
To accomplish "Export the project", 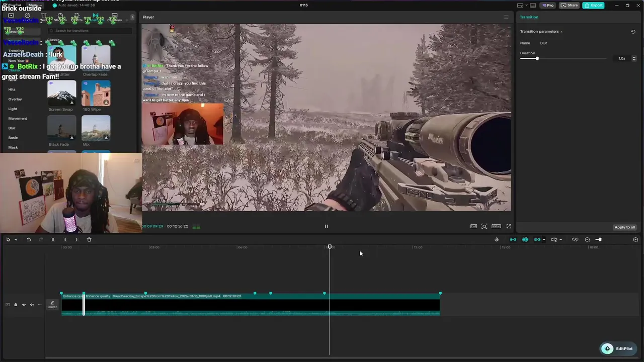I will click(594, 5).
